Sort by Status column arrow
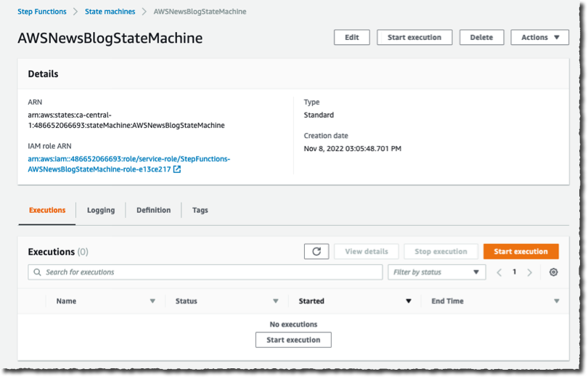Viewport: 588px width, 377px height. (276, 301)
